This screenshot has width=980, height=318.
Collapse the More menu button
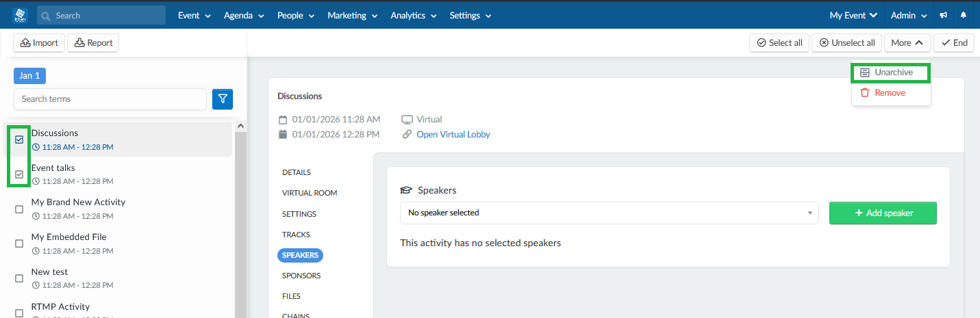click(907, 42)
